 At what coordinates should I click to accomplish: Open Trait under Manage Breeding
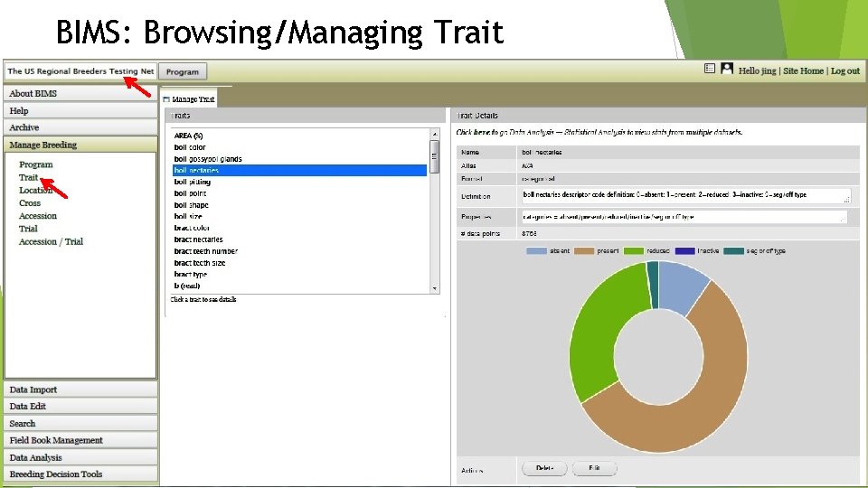coord(28,177)
